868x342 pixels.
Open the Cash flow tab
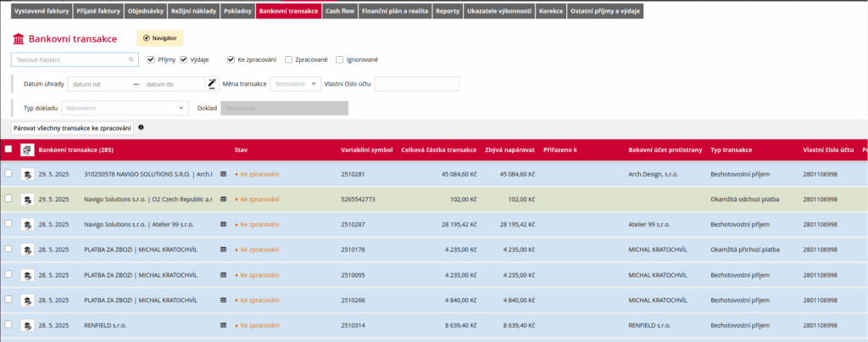340,11
